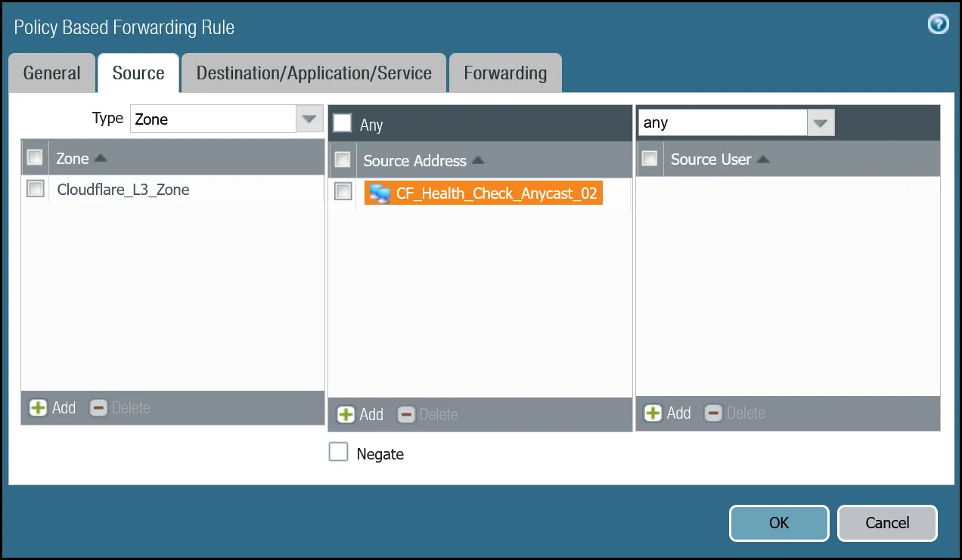Click the Delete icon under Source Address list
Viewport: 962px width, 560px height.
[406, 415]
